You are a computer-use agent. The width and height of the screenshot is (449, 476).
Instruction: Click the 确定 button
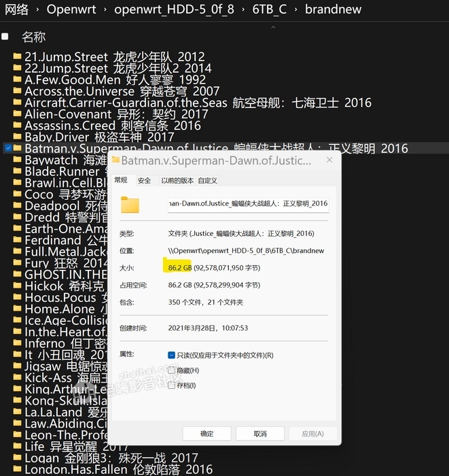click(x=206, y=434)
